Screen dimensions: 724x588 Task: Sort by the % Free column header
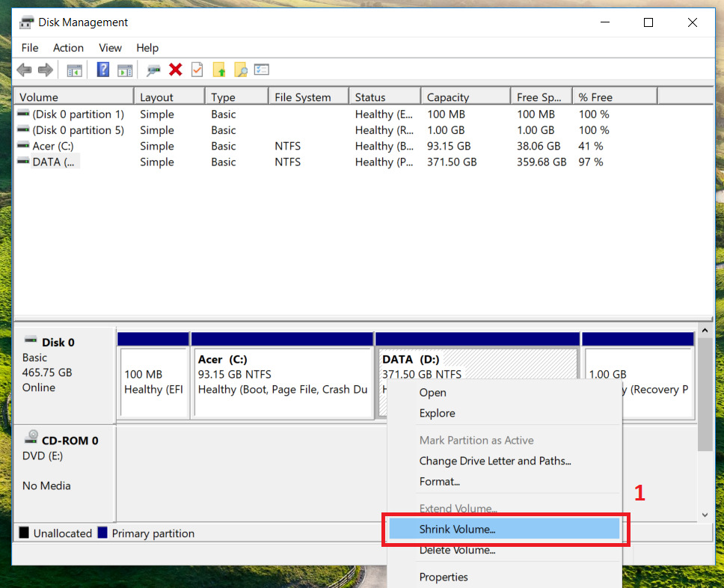tap(615, 97)
